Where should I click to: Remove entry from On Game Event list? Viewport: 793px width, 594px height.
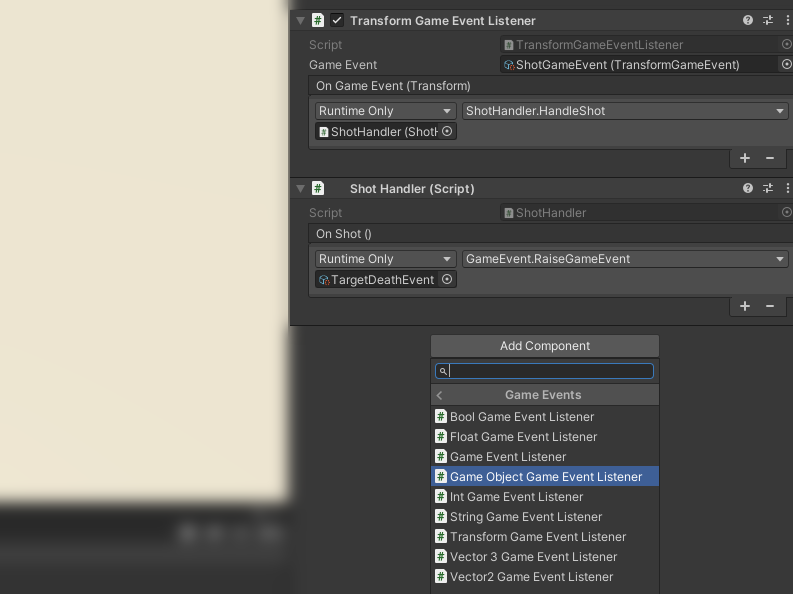pos(770,158)
